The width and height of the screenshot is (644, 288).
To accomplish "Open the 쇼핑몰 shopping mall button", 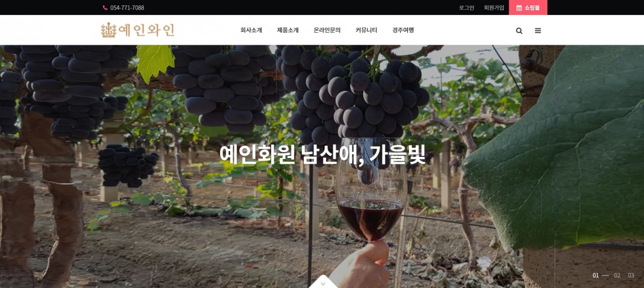I will [x=528, y=8].
